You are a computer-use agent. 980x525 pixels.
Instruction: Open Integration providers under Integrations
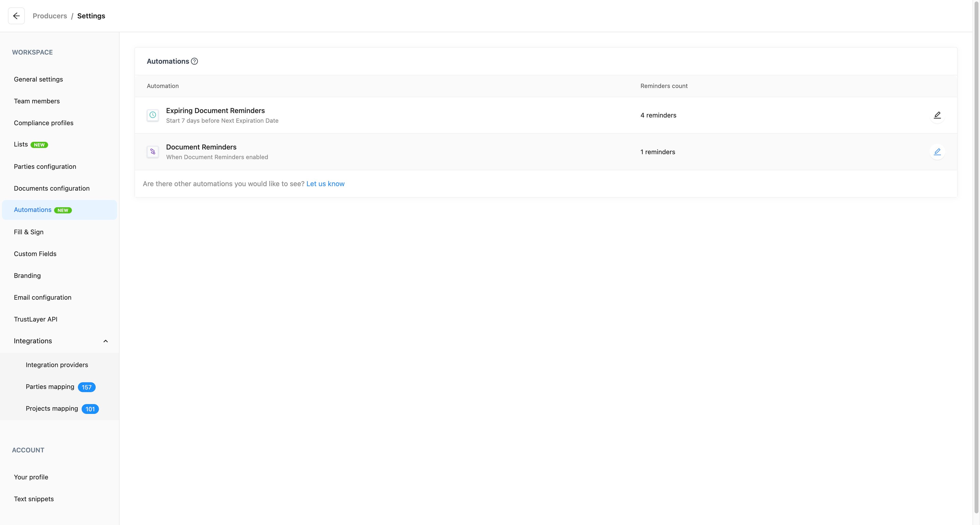57,365
